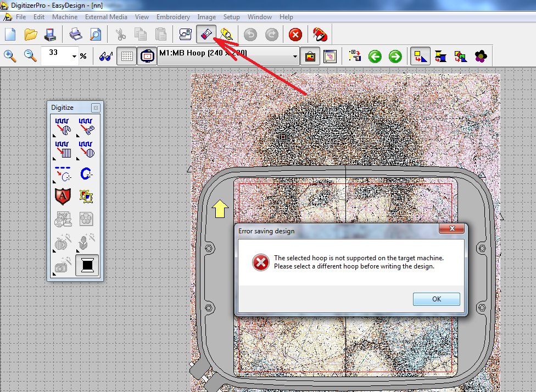Viewport: 536px width, 392px height.
Task: Open the Embroidery menu
Action: point(174,17)
